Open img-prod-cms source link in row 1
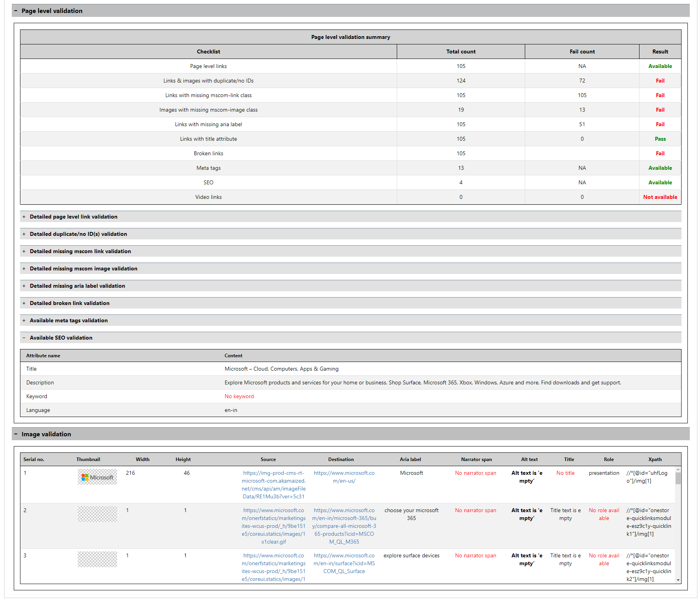Screen dimensions: 700x599 273,485
